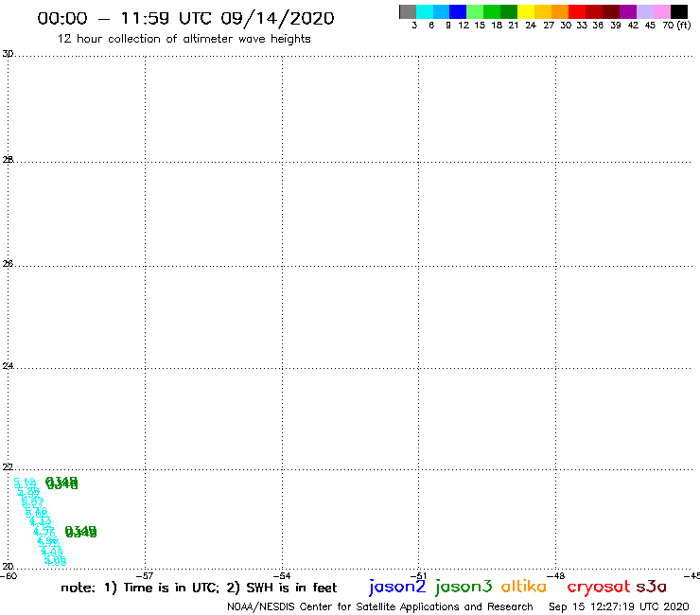Screen dimensions: 700x615
Task: Select the cyan swatch in the wave height legend
Action: click(x=425, y=11)
